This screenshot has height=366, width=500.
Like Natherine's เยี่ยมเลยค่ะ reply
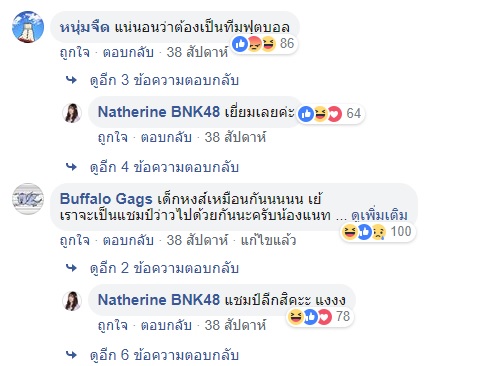pyautogui.click(x=113, y=137)
